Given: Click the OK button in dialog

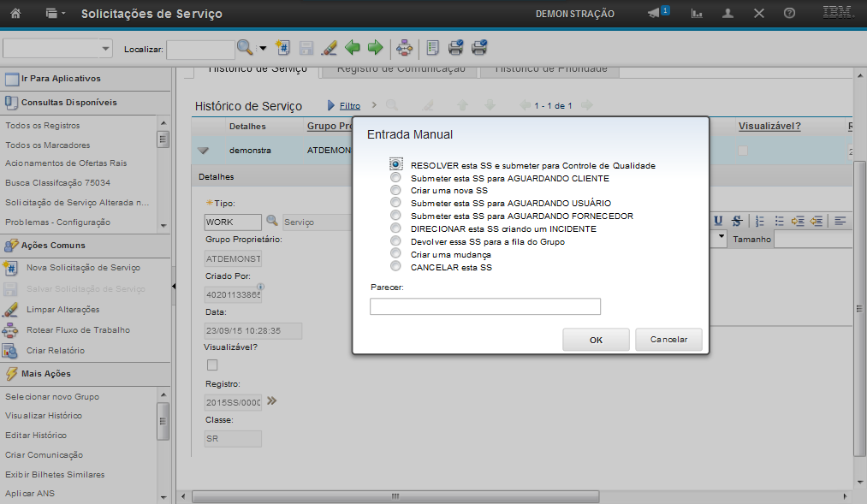Looking at the screenshot, I should 596,340.
